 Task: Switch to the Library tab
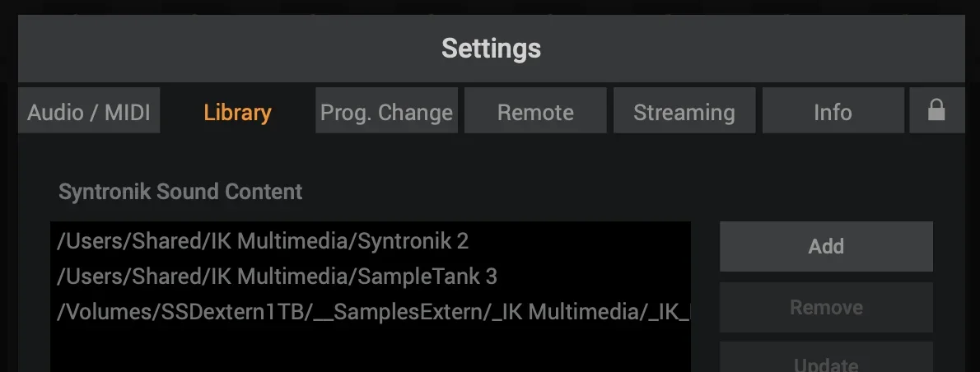pos(237,112)
